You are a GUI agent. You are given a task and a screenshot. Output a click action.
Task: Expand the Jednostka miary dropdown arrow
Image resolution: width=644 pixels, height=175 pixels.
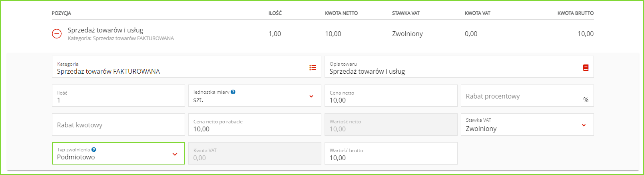click(x=311, y=96)
